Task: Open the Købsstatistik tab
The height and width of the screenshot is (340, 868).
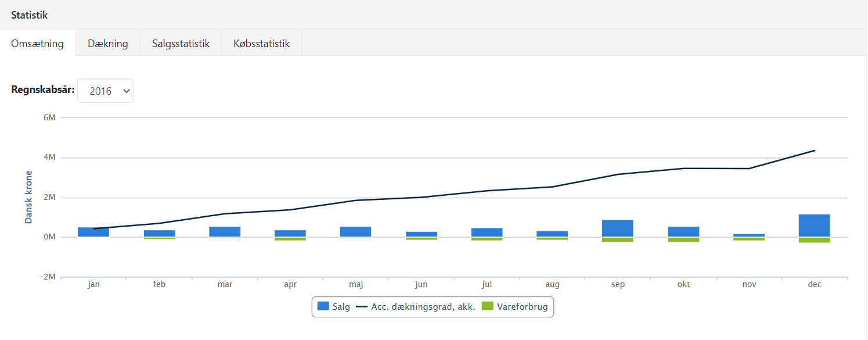Action: 261,42
